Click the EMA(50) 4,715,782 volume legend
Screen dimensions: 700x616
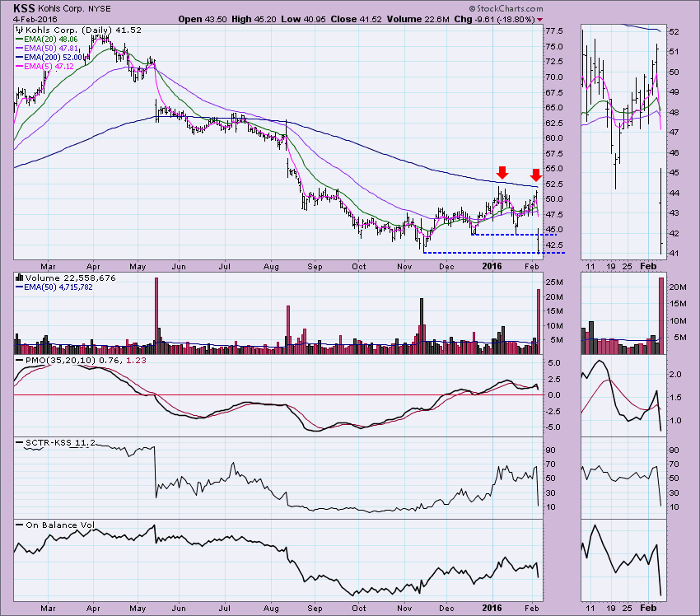58,287
